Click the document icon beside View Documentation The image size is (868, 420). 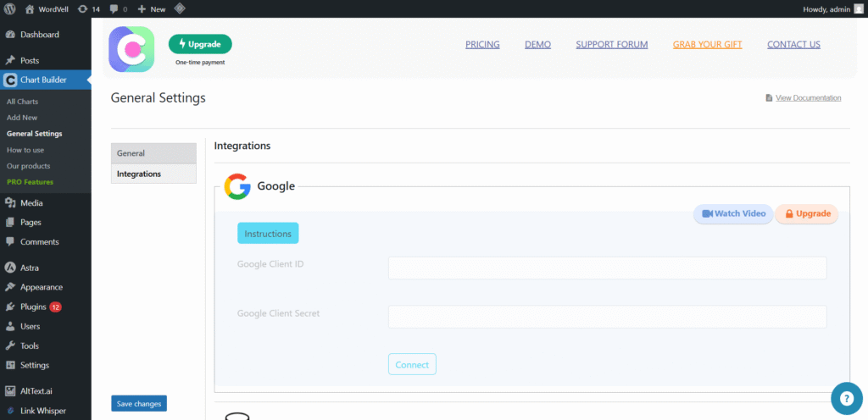pos(769,98)
